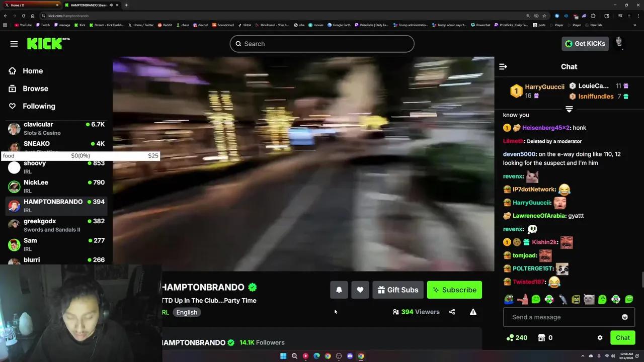Click Isniffundies in the gifters leaderboard
The width and height of the screenshot is (644, 362).
[x=596, y=97]
